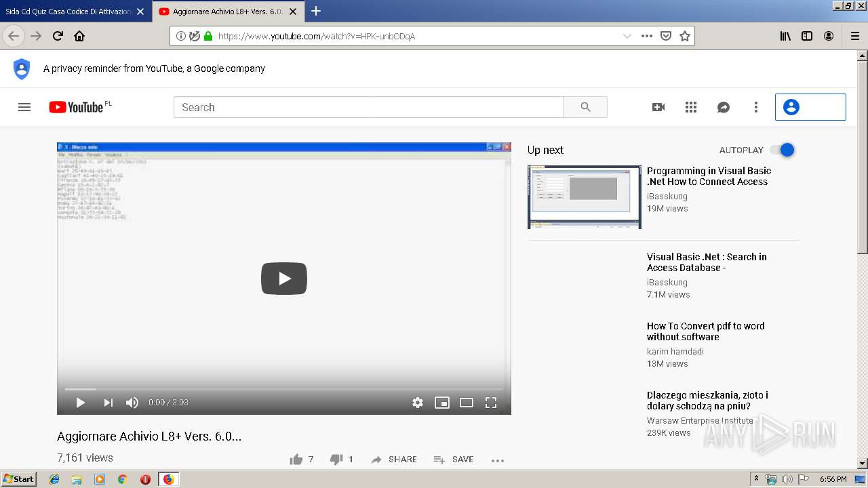Close the Aggiornare Achivio tab
868x488 pixels.
click(x=292, y=12)
